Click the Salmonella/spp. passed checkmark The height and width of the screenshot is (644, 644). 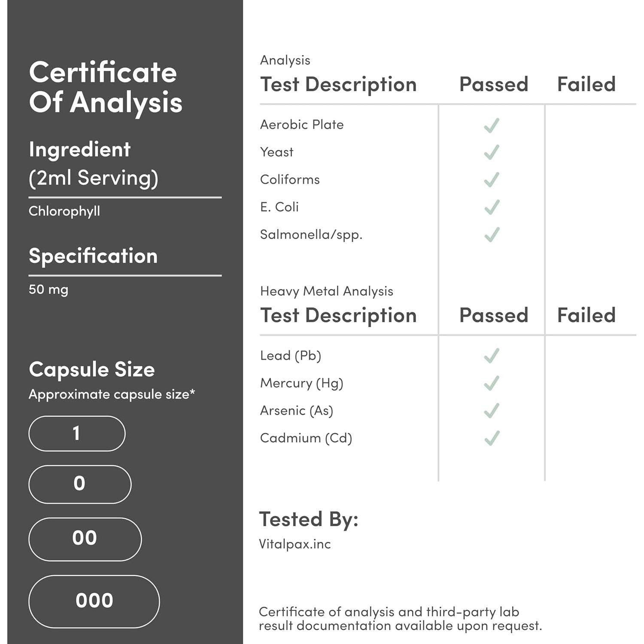492,235
